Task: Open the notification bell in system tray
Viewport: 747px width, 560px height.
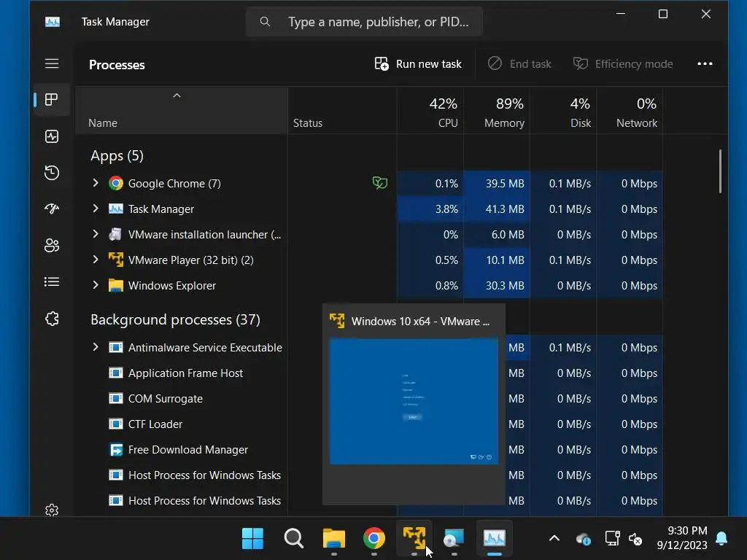Action: (721, 538)
